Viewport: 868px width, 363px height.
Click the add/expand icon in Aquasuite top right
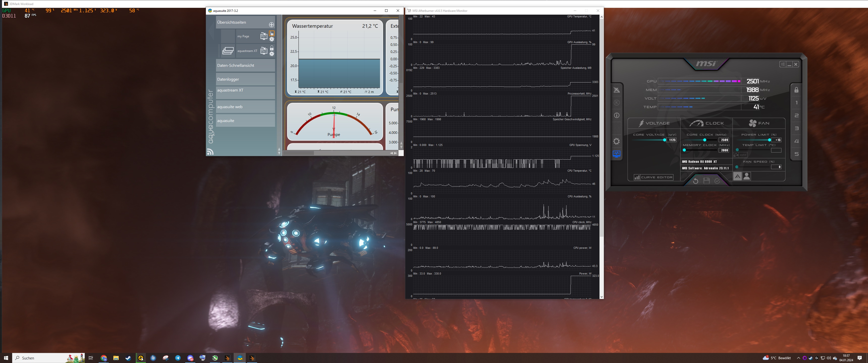271,23
